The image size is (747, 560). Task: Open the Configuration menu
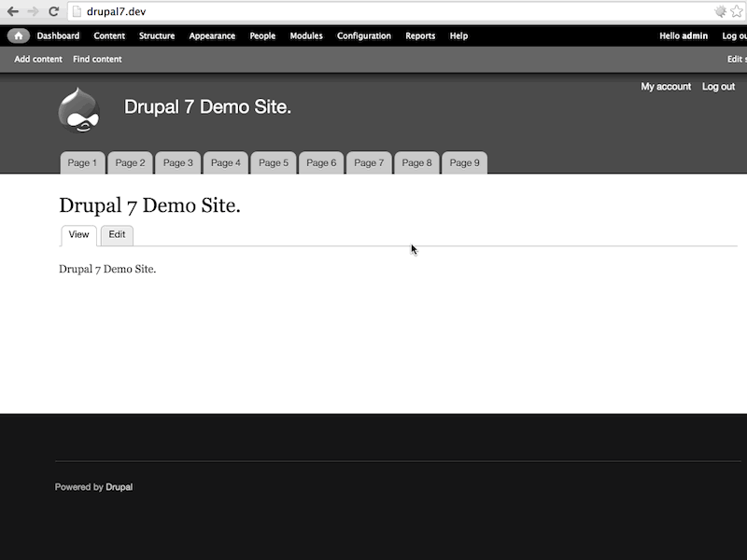pyautogui.click(x=364, y=35)
